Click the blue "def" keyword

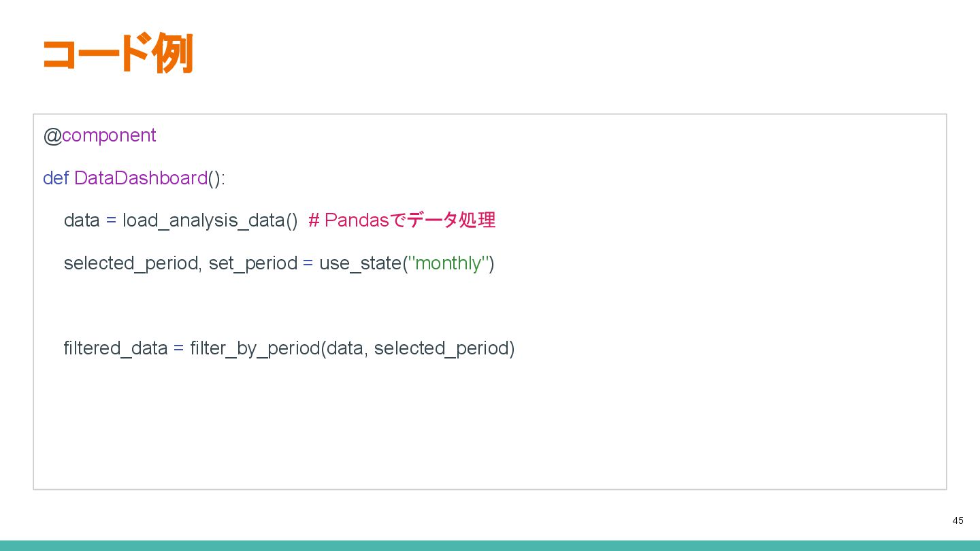tap(56, 178)
